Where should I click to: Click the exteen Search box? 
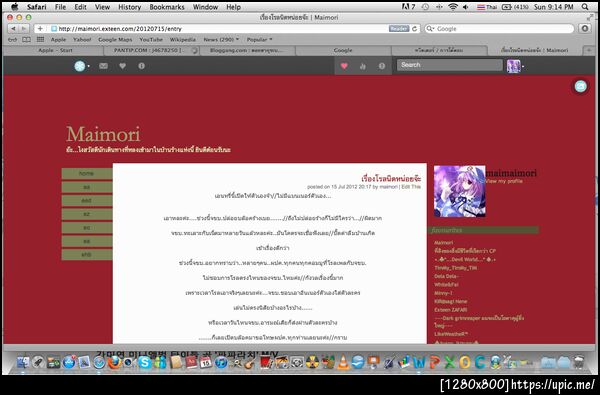click(x=449, y=65)
